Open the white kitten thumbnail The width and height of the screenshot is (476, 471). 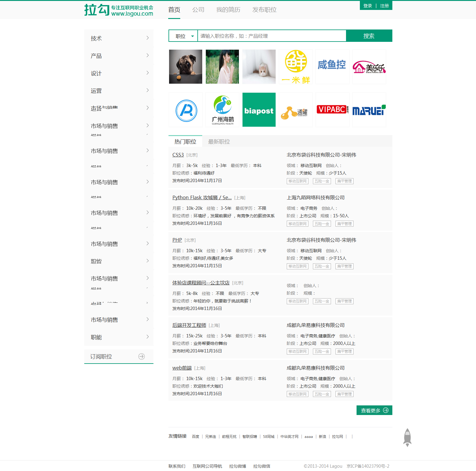click(259, 67)
